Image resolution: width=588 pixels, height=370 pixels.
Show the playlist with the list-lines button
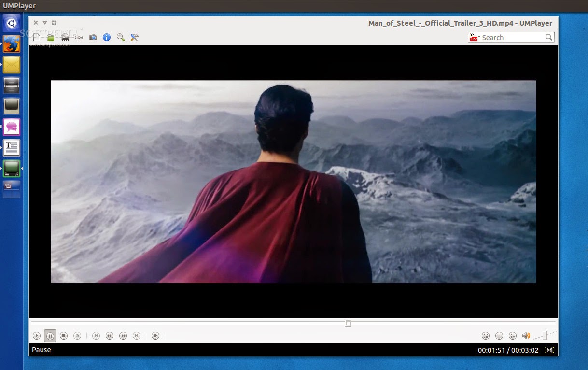tap(499, 336)
